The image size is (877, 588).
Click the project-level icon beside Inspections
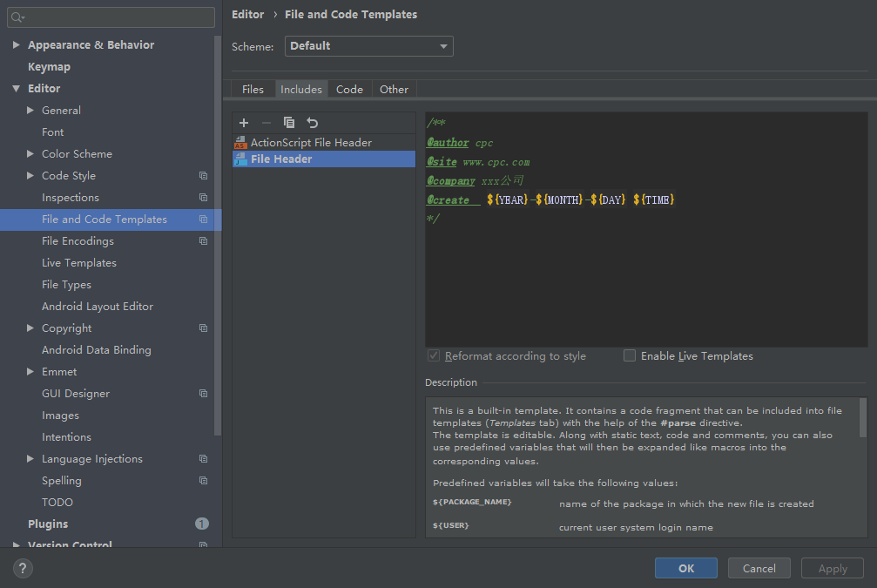point(203,198)
